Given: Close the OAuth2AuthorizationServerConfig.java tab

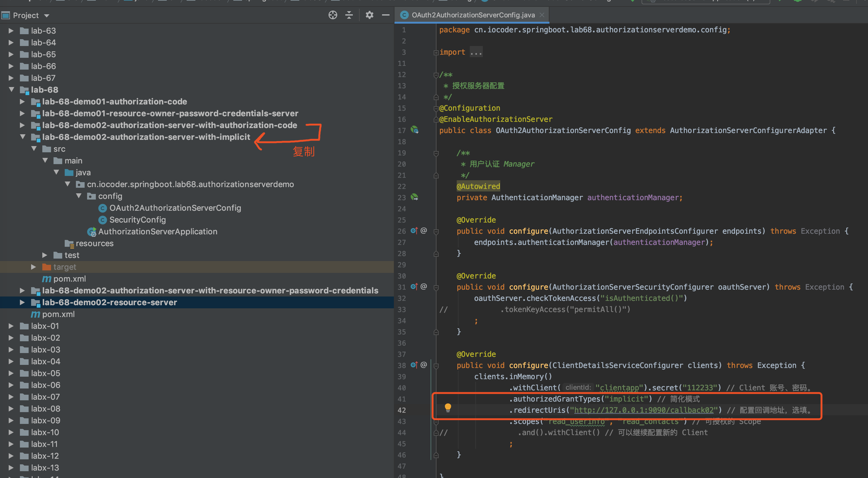Looking at the screenshot, I should click(x=542, y=15).
